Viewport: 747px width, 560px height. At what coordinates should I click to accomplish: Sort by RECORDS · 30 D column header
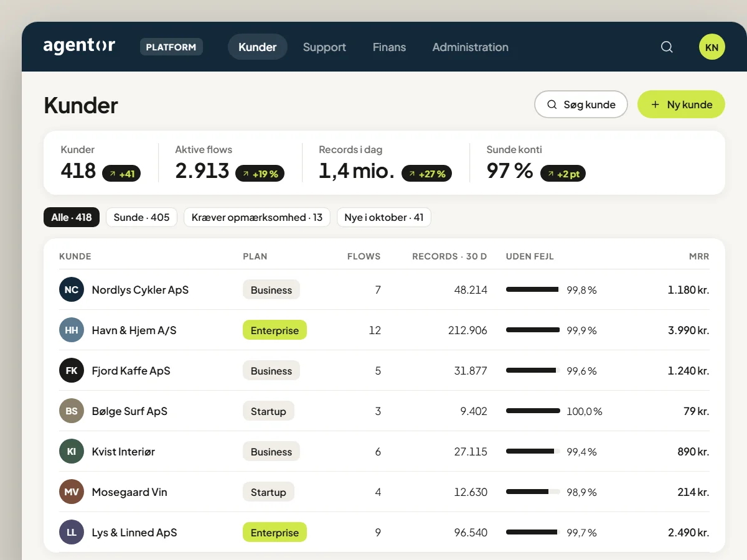pos(449,256)
